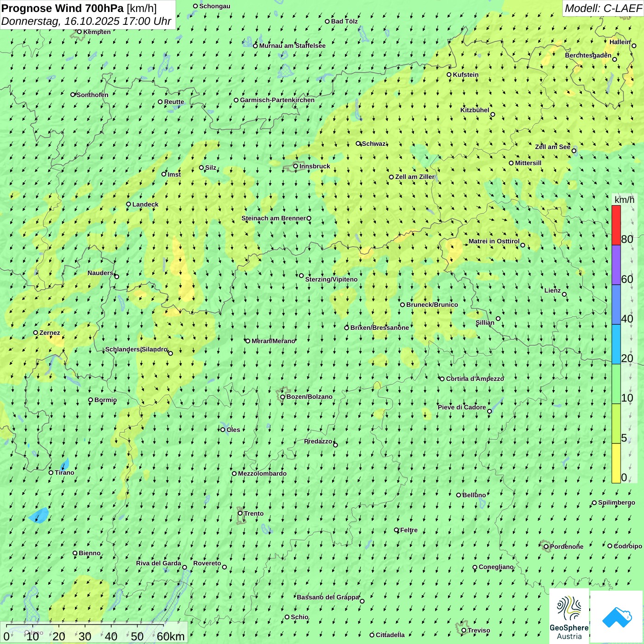
Task: Click the 'Mittersill' label
Action: [x=528, y=163]
